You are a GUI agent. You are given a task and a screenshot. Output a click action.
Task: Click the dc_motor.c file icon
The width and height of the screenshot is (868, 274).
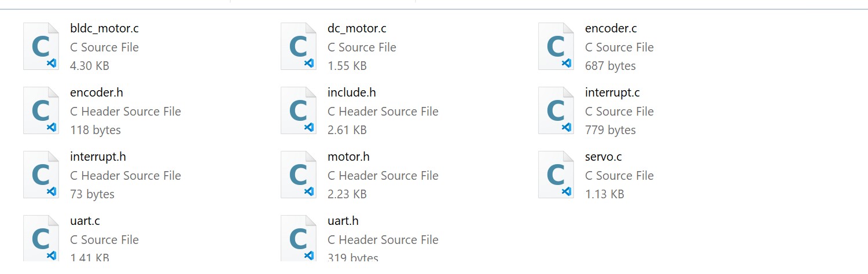tap(299, 47)
